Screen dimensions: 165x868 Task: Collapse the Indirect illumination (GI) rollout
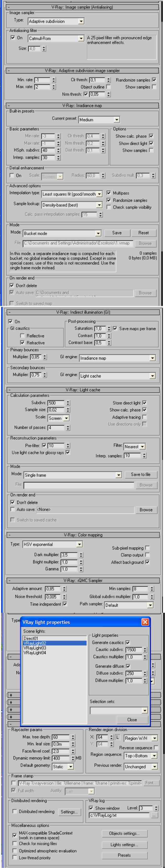click(9, 312)
